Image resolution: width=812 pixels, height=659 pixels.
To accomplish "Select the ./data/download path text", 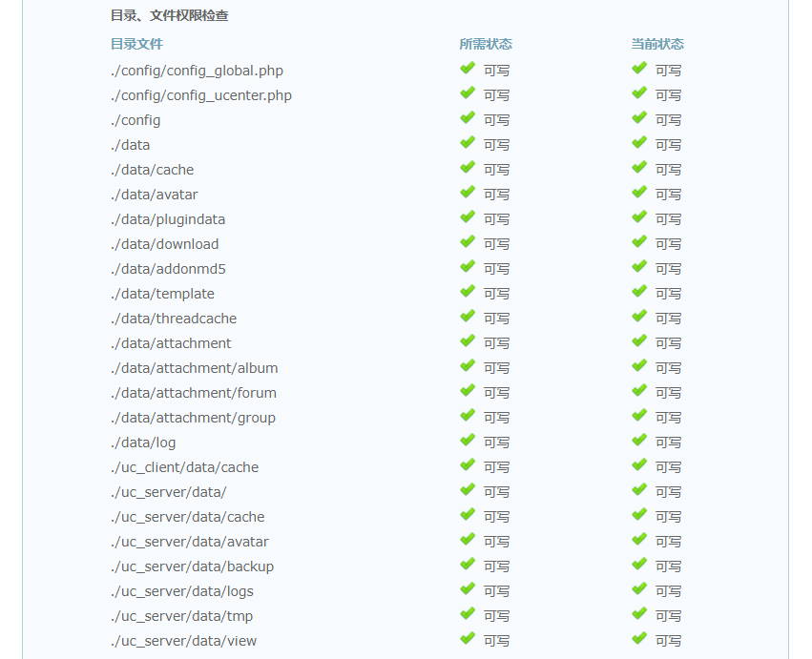I will point(165,244).
